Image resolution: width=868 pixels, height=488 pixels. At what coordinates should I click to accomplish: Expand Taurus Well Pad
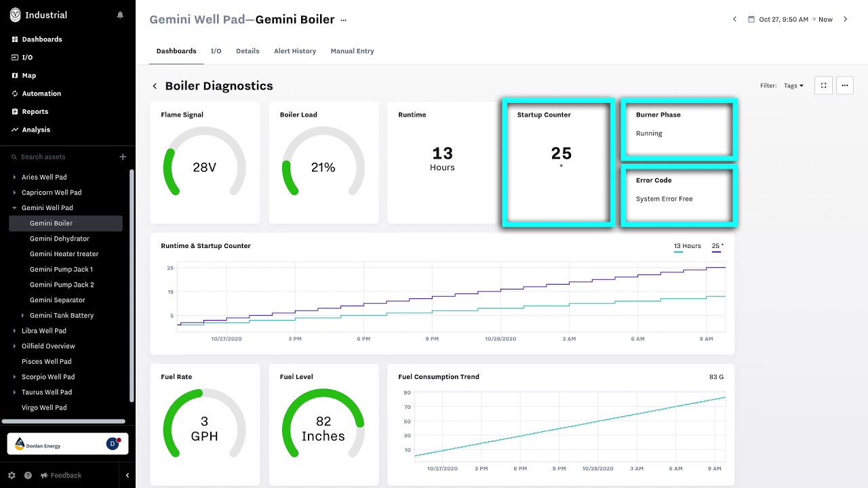point(14,392)
